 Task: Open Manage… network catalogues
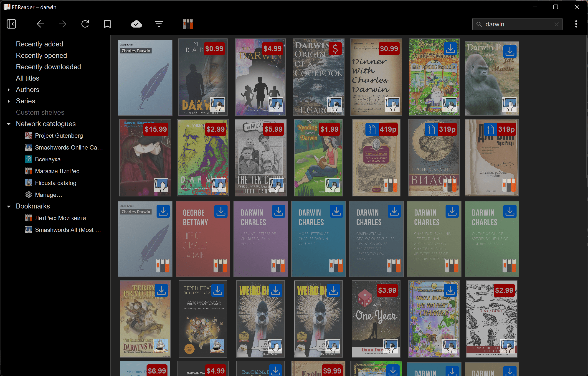pos(48,195)
